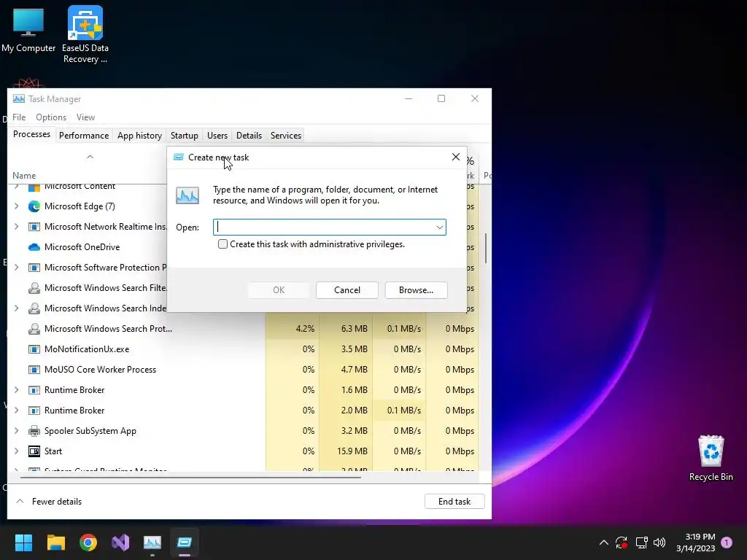Click the MoNotificationUx.exe process icon
The width and height of the screenshot is (747, 560).
pos(34,349)
